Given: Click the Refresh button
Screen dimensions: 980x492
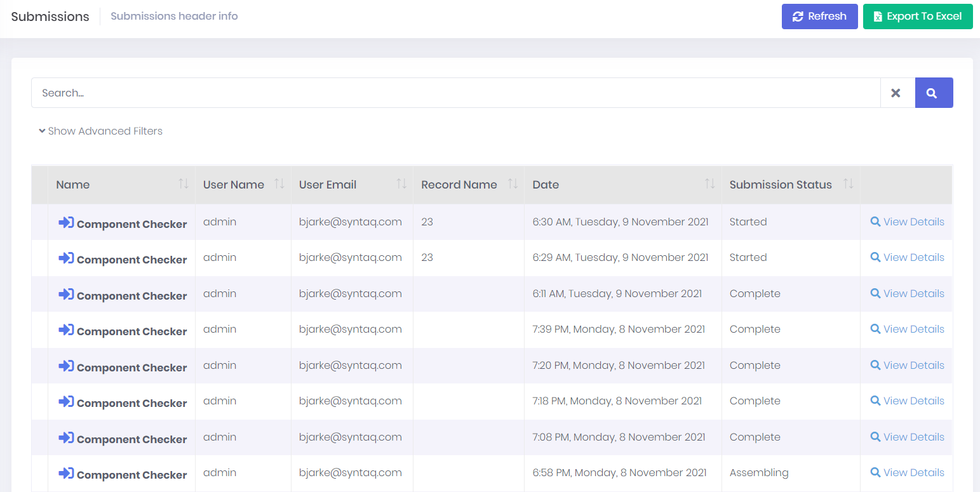Looking at the screenshot, I should click(x=819, y=17).
